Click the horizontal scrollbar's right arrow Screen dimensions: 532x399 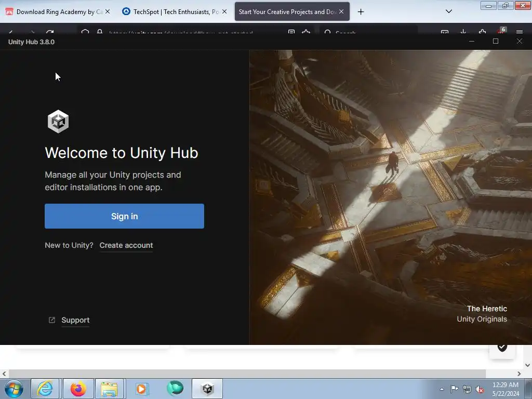pyautogui.click(x=519, y=374)
